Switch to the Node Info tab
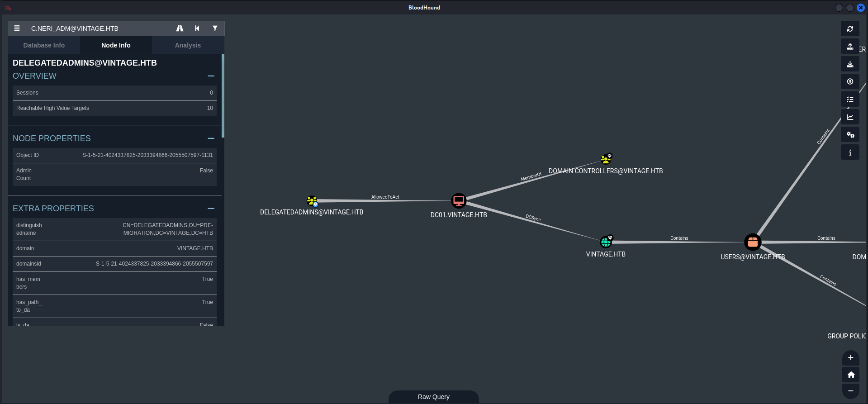Image resolution: width=868 pixels, height=404 pixels. click(116, 45)
